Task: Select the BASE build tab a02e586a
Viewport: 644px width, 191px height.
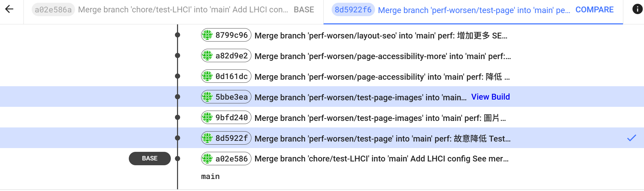Action: pos(174,10)
